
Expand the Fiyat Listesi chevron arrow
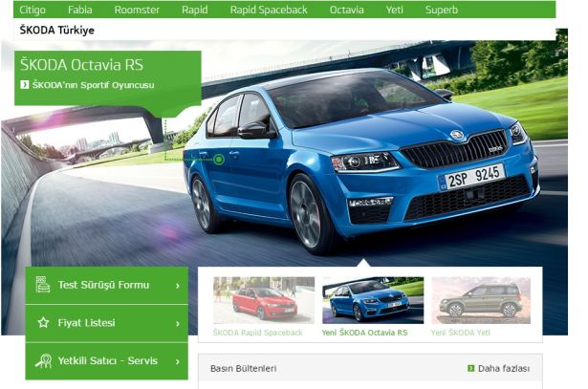[x=178, y=323]
